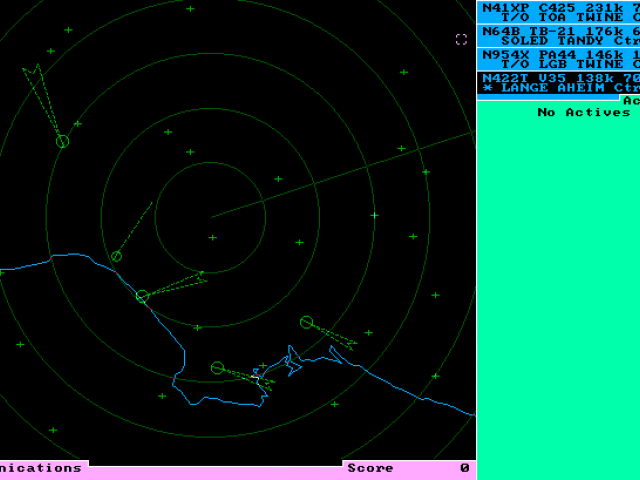Click the TANDY fix in the N64B strip

(x=581, y=41)
